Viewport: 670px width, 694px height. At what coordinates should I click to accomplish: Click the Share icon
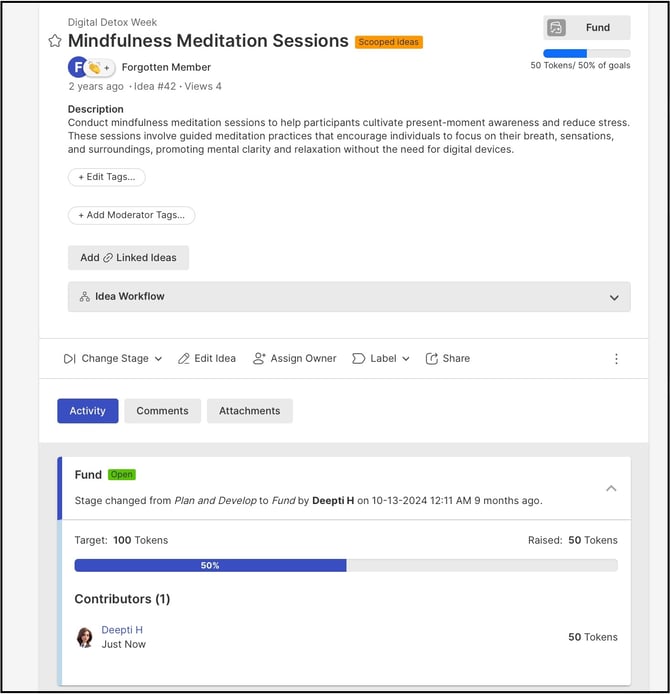point(432,358)
